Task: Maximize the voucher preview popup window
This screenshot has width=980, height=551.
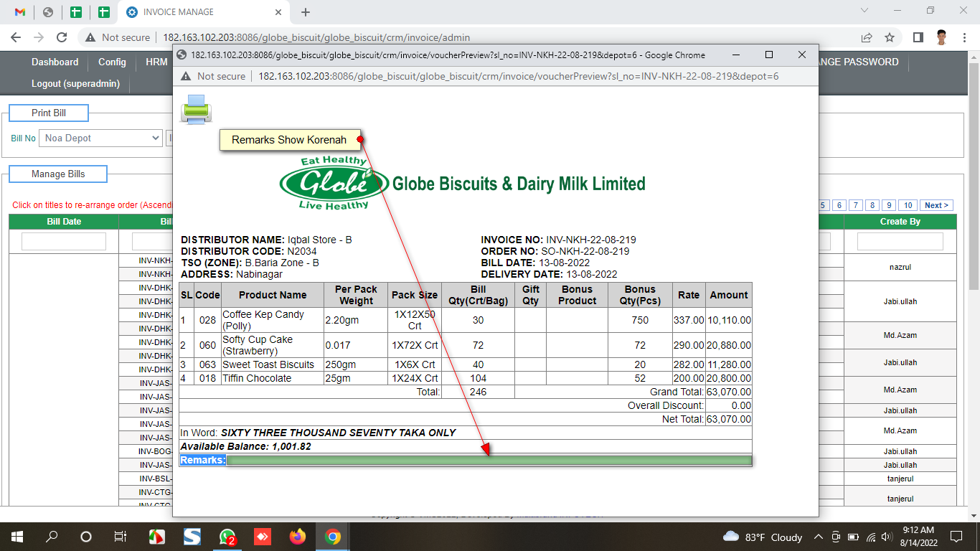Action: (769, 55)
